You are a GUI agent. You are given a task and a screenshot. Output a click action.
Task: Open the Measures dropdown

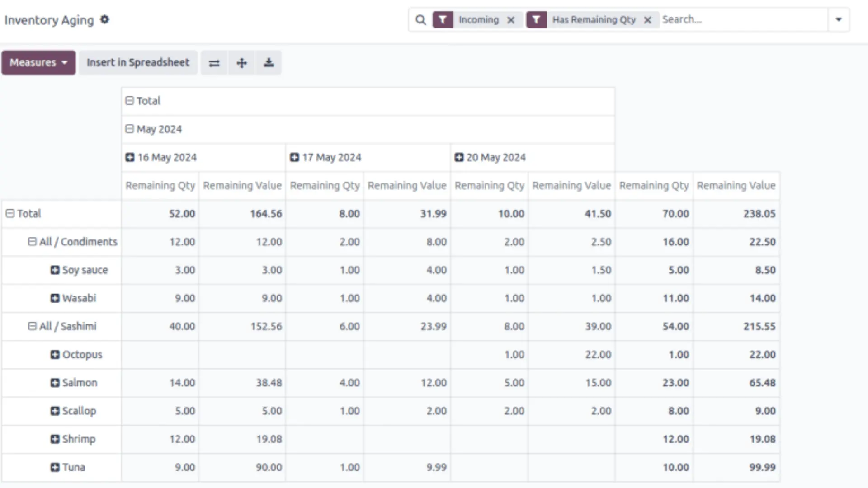click(x=38, y=62)
